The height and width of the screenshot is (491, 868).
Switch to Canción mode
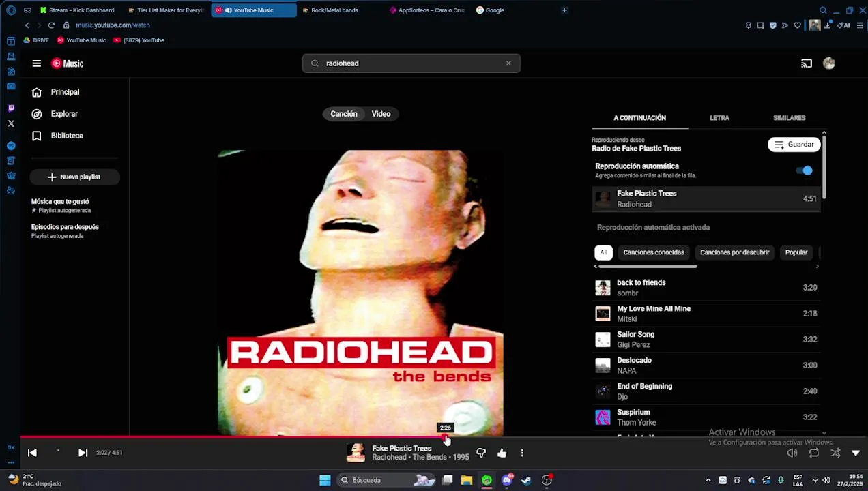[344, 114]
